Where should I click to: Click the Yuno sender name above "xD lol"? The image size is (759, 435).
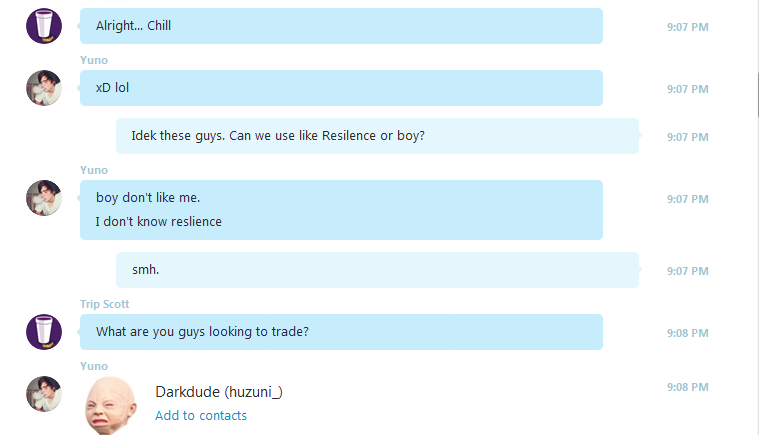tap(94, 60)
